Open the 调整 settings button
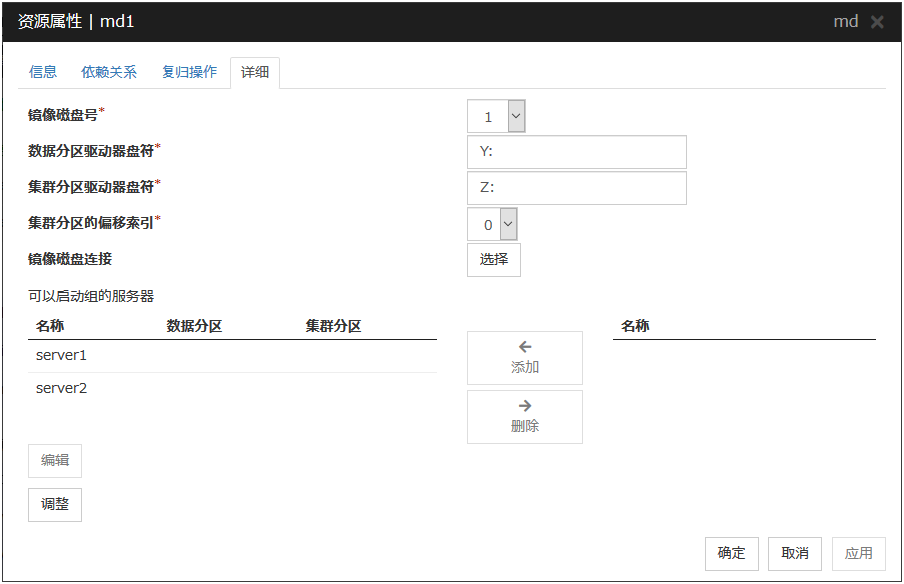The width and height of the screenshot is (904, 584). click(55, 505)
